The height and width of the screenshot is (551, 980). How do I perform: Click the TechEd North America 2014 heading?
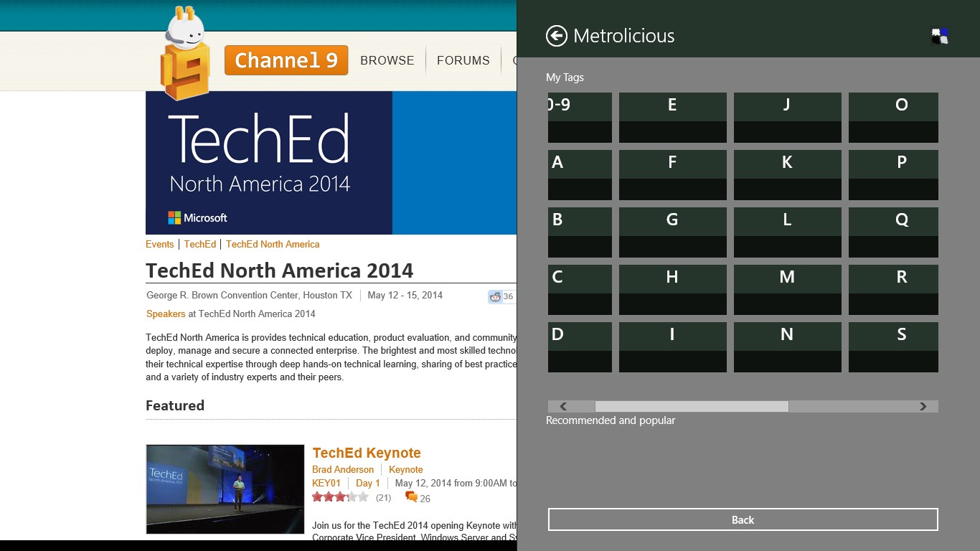(280, 270)
